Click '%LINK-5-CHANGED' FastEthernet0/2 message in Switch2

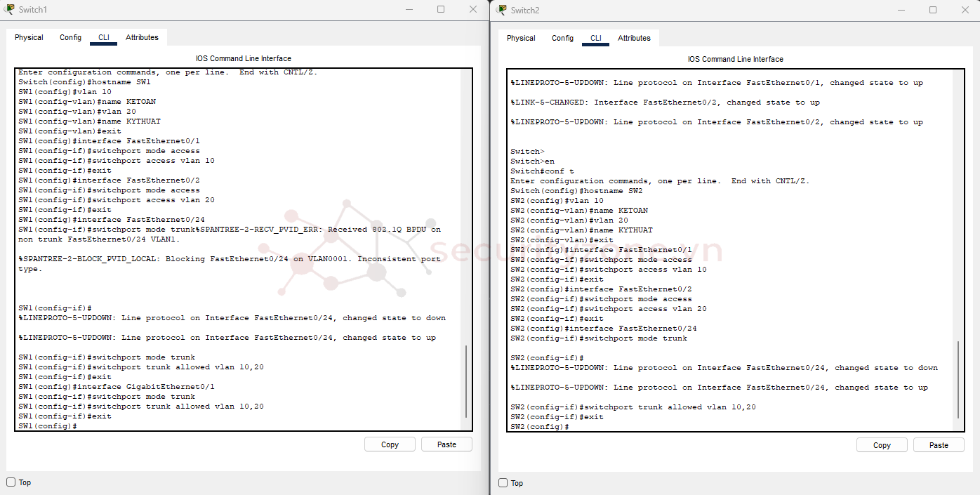tap(665, 103)
